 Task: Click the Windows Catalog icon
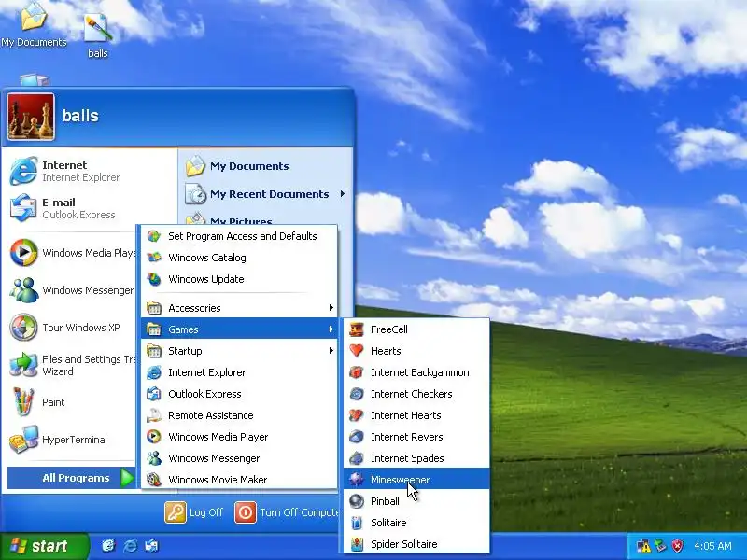(x=154, y=258)
